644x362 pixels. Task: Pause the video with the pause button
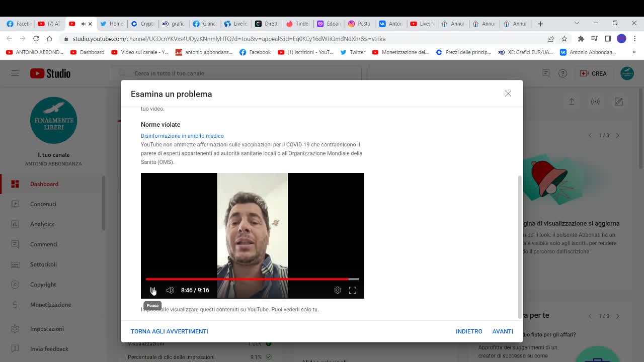pyautogui.click(x=153, y=290)
